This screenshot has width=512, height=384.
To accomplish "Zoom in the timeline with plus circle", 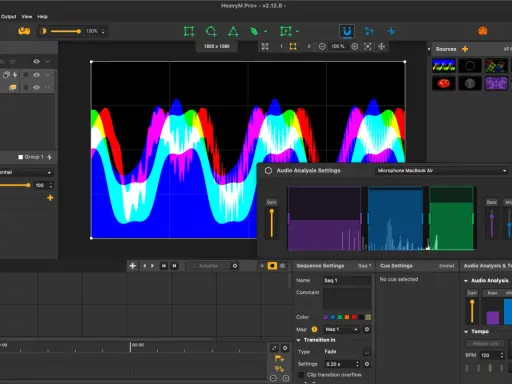I will click(x=286, y=378).
